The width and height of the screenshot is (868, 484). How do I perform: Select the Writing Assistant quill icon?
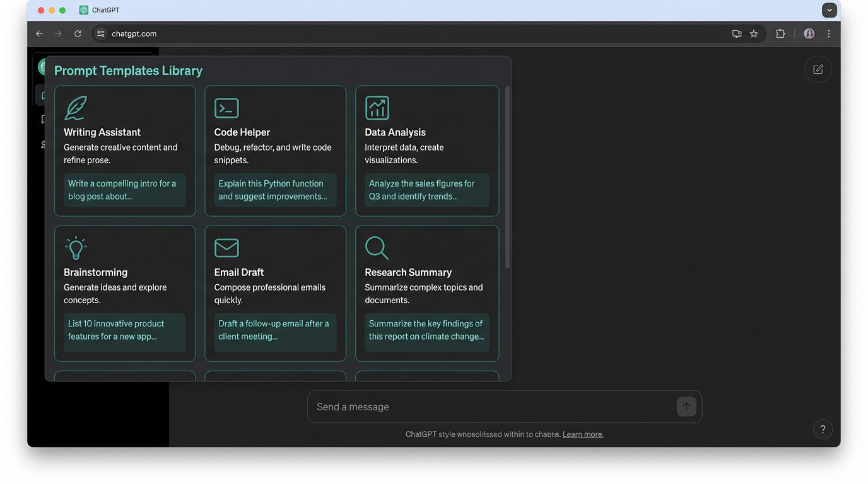pyautogui.click(x=75, y=107)
